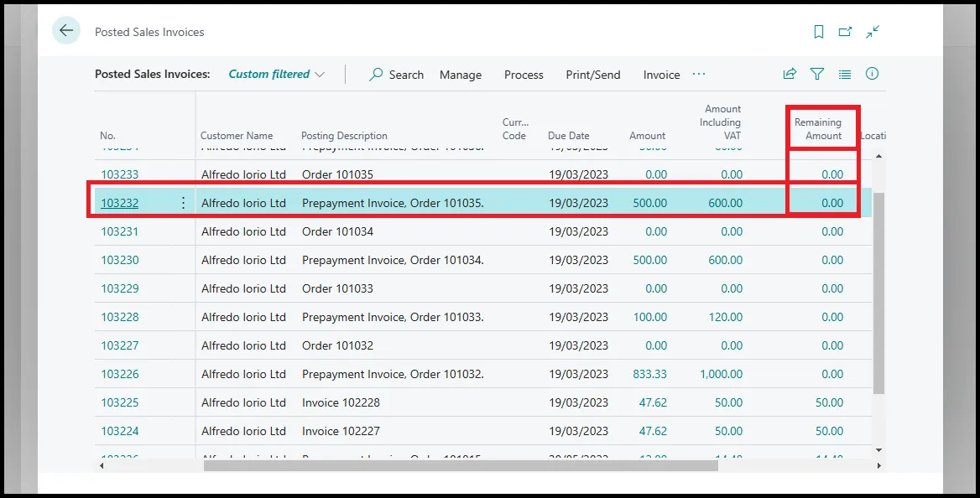980x498 pixels.
Task: Sort by the Posting Description column header
Action: 344,136
